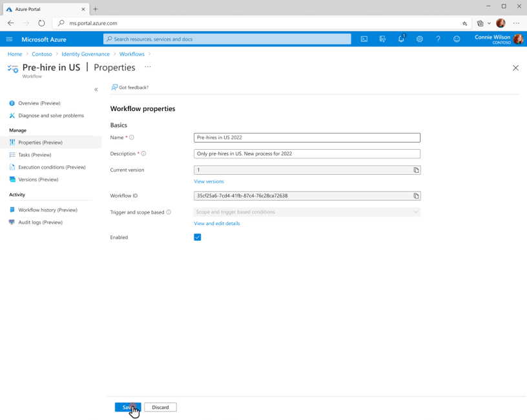Open the Directories and subscriptions filter icon
Viewport: 527px width, 420px height.
pos(382,39)
